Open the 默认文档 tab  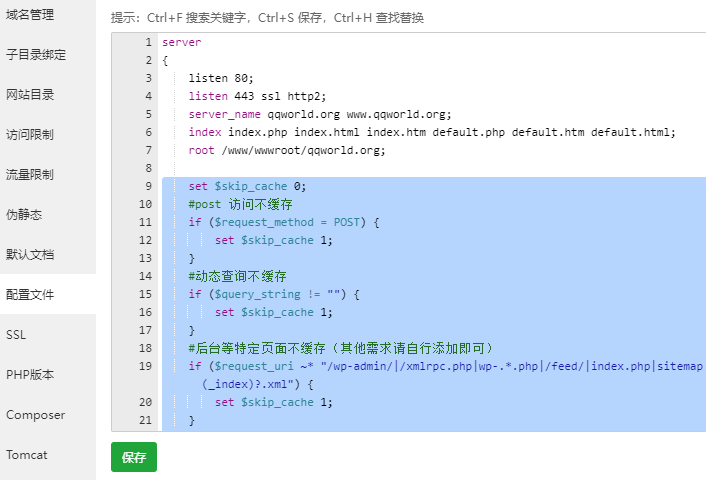[x=30, y=255]
